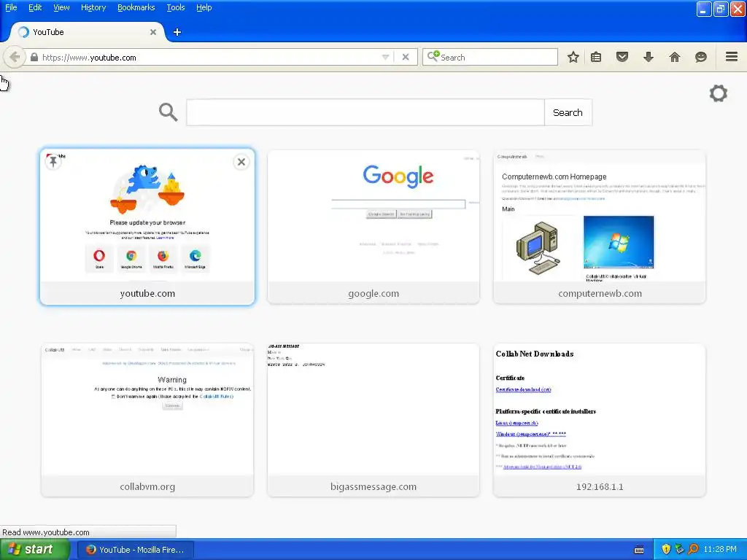Viewport: 747px width, 560px height.
Task: Click the search engine magnifier icon
Action: pos(433,57)
